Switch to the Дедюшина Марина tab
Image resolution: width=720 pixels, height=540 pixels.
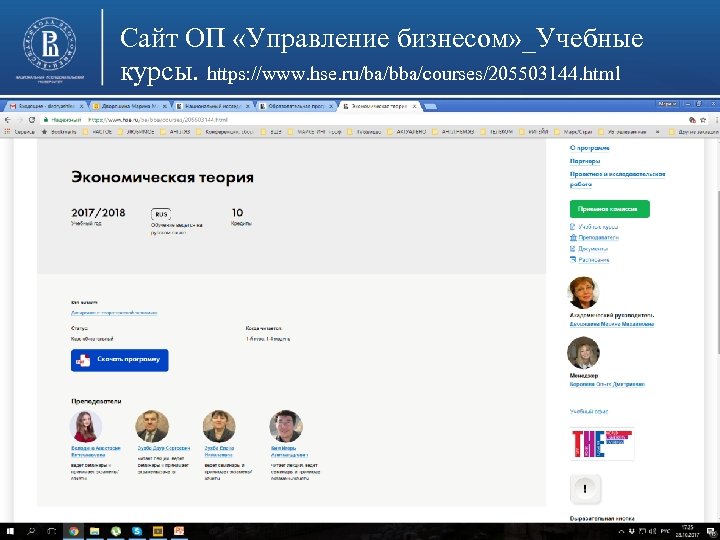tap(129, 106)
